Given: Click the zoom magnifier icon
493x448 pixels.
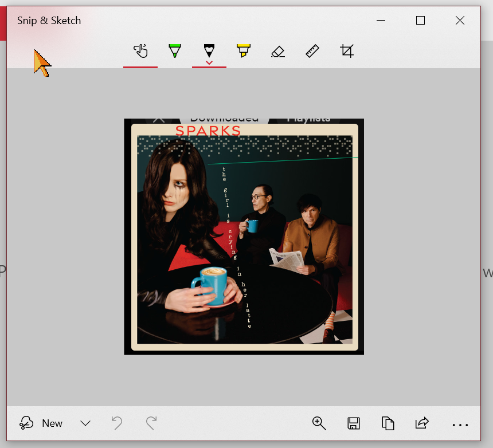Looking at the screenshot, I should pyautogui.click(x=319, y=423).
